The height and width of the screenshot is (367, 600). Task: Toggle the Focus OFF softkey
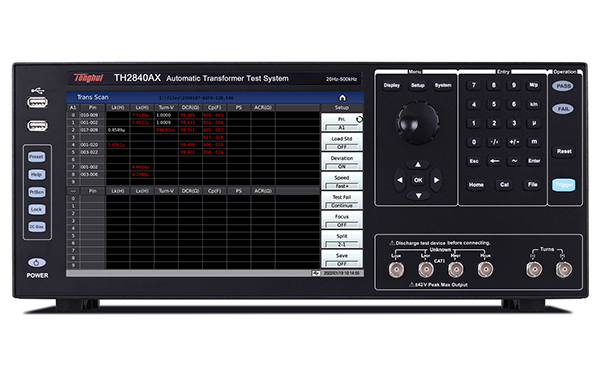pos(342,220)
